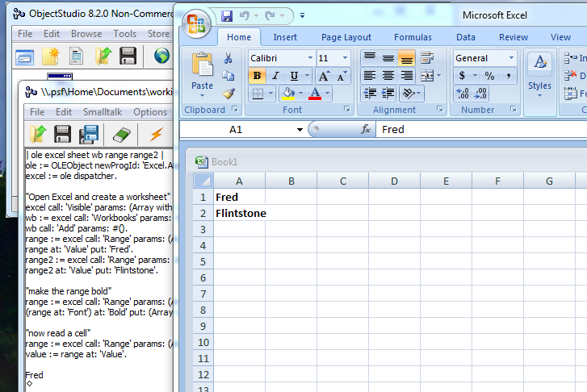Click the Paste button in Clipboard
The image size is (587, 392).
pyautogui.click(x=202, y=73)
